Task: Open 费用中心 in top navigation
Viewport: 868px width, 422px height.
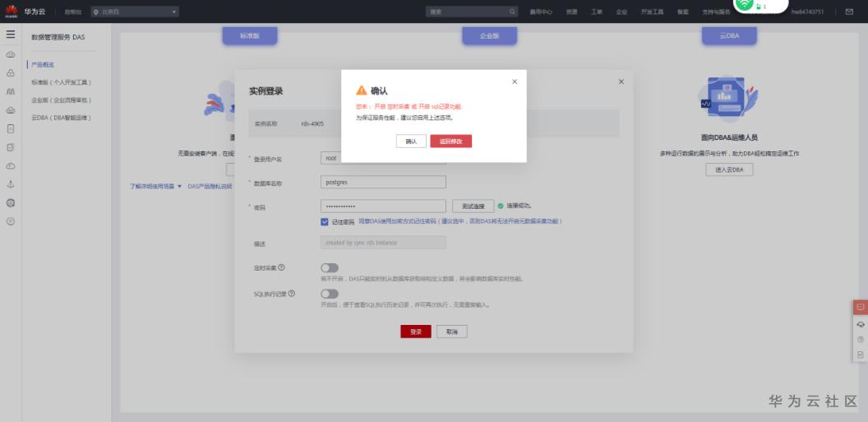Action: coord(541,12)
